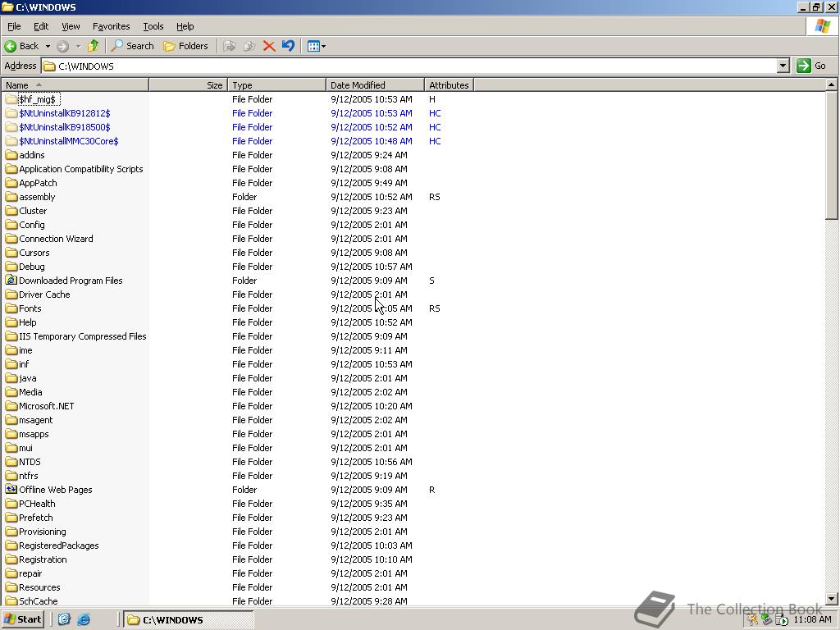Select the 'PCHealth' folder name
840x630 pixels.
37,504
